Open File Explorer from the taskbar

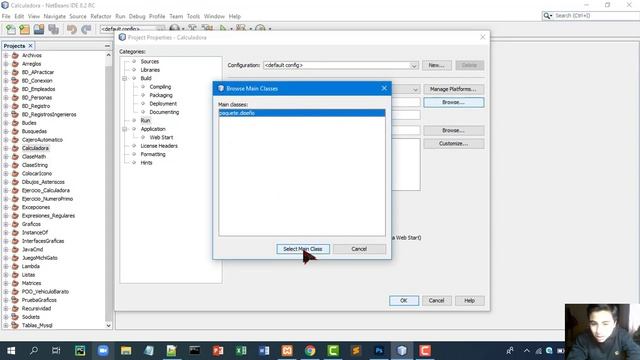click(126, 351)
